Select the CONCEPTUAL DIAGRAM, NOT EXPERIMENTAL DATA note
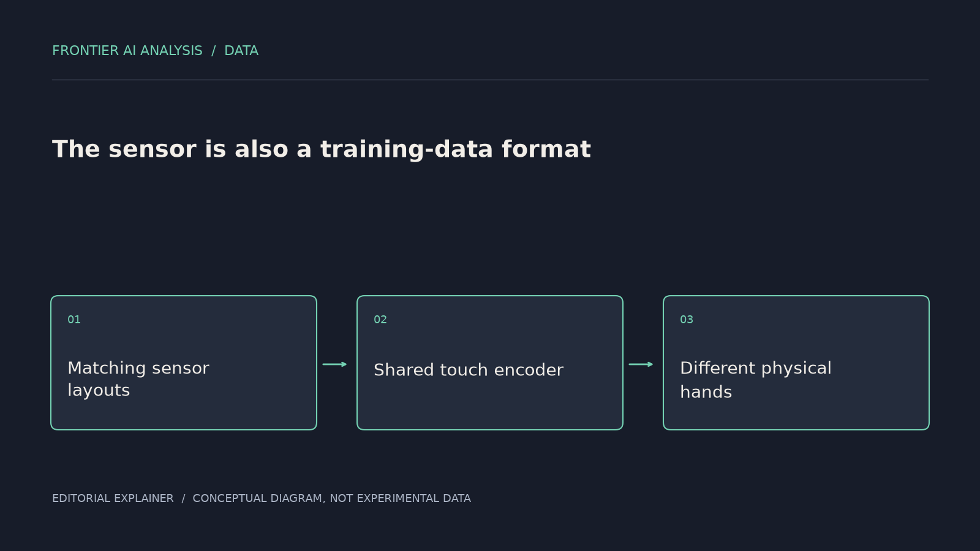Image resolution: width=980 pixels, height=551 pixels. pos(332,498)
